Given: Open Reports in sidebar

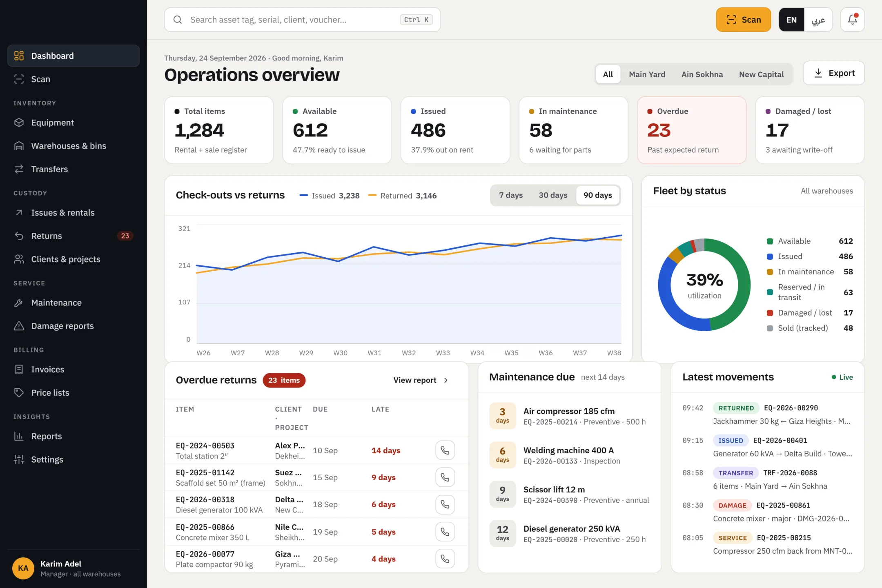Looking at the screenshot, I should 73,436.
